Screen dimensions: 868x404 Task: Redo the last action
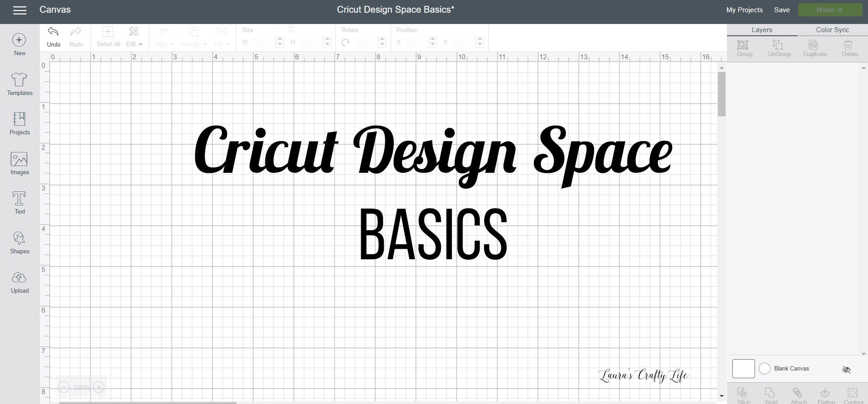point(76,37)
